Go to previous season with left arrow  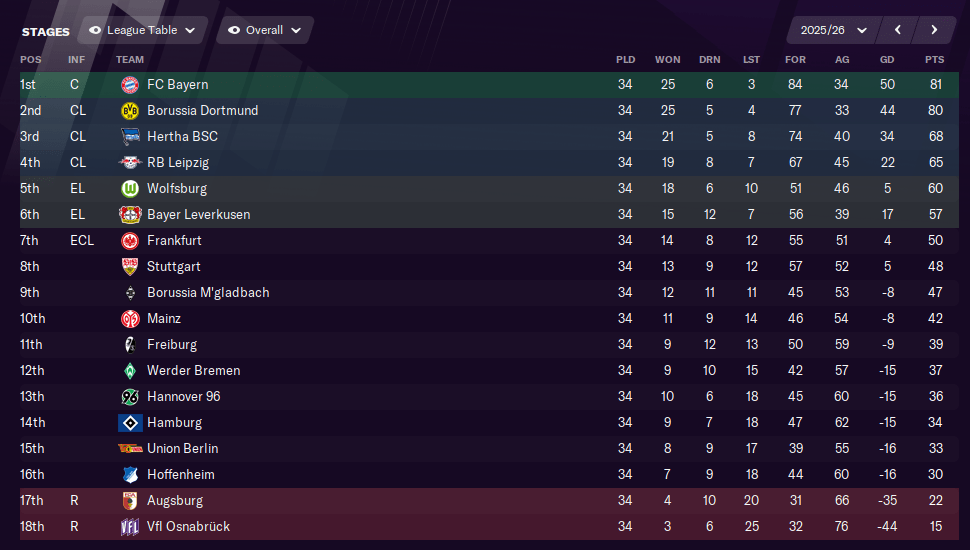point(898,30)
